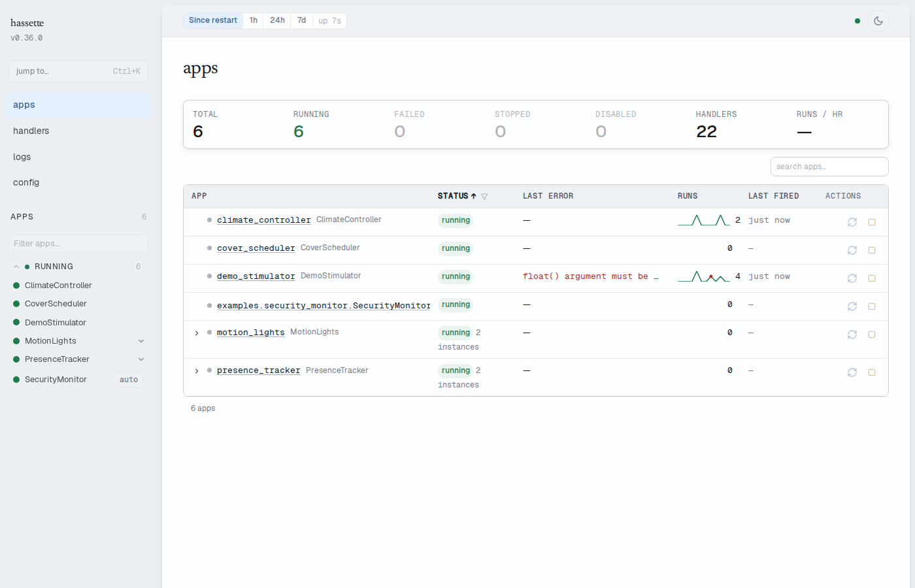This screenshot has width=915, height=588.
Task: Click SecurityMonitor auto badge
Action: pyautogui.click(x=129, y=380)
